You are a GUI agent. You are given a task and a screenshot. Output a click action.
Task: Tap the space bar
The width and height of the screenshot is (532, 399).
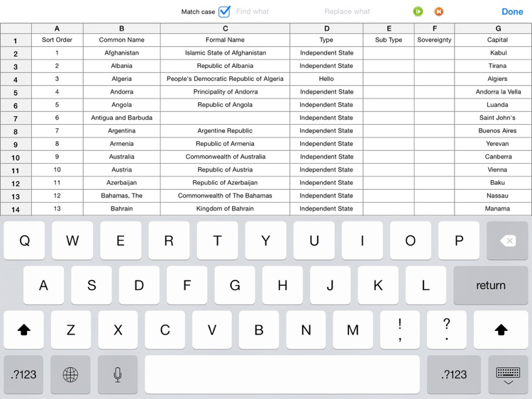click(282, 375)
